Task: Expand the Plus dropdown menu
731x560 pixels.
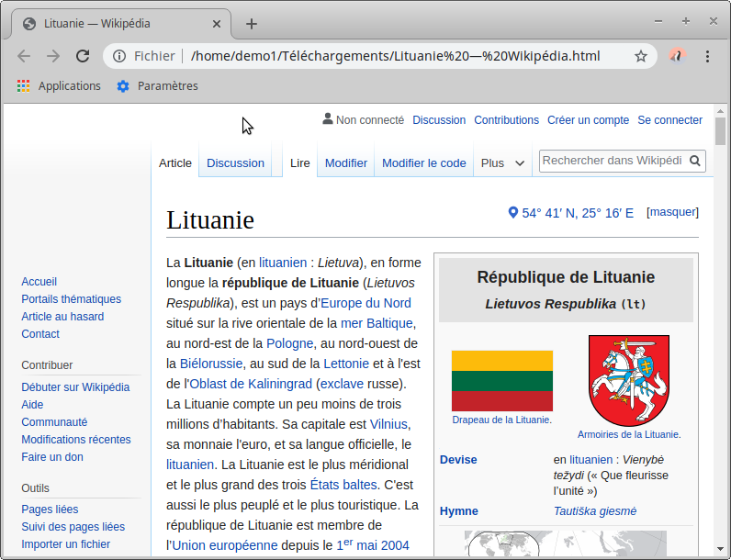Action: point(503,162)
